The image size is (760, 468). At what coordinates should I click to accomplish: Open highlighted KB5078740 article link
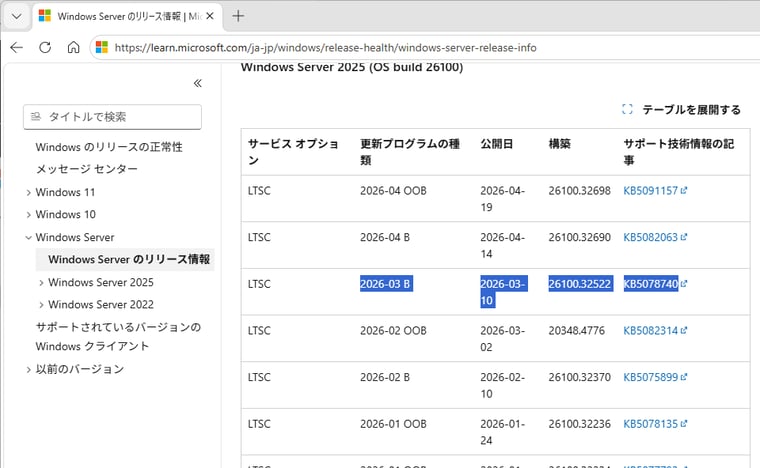(x=650, y=283)
